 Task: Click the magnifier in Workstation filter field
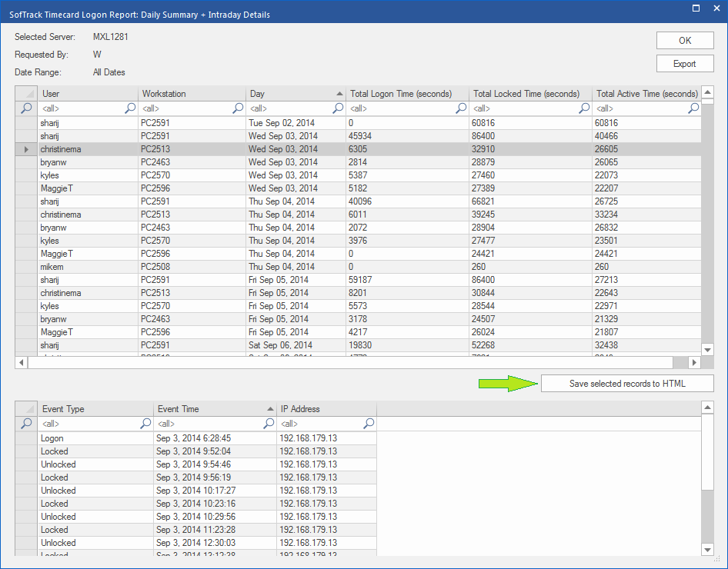[238, 109]
